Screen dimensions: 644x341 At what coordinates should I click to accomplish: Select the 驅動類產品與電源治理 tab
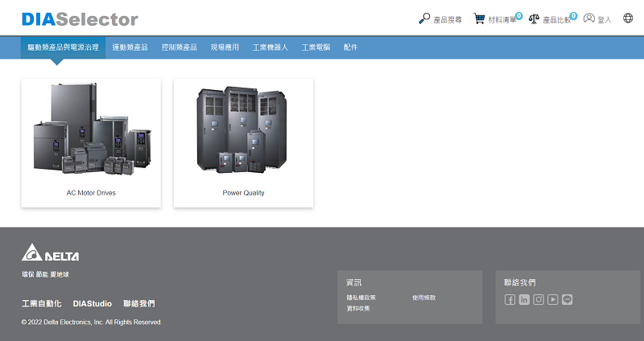pyautogui.click(x=63, y=47)
